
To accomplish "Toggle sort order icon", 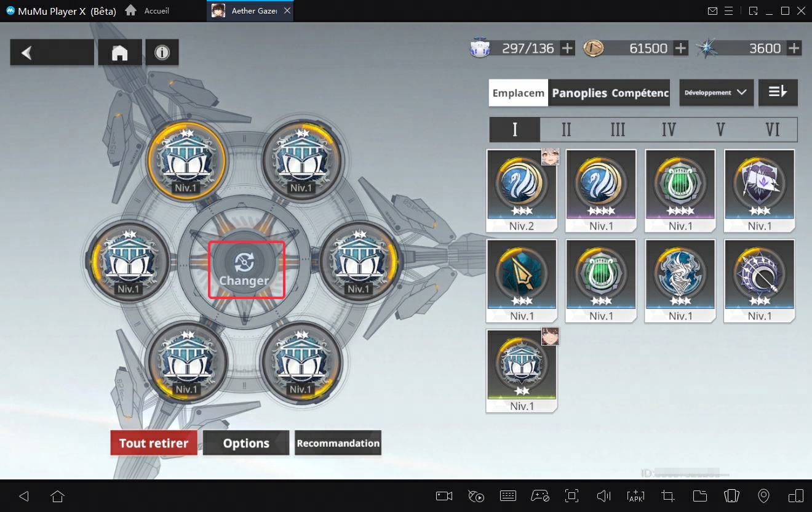I will (x=778, y=92).
